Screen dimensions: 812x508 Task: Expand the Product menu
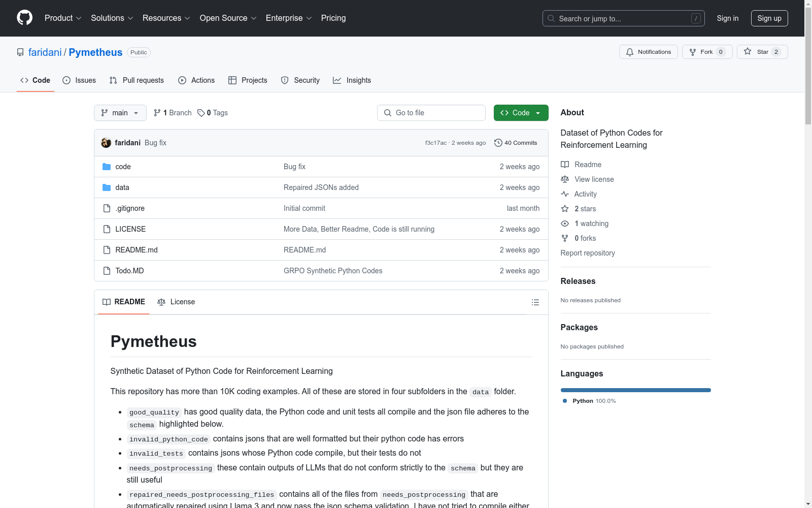click(63, 18)
